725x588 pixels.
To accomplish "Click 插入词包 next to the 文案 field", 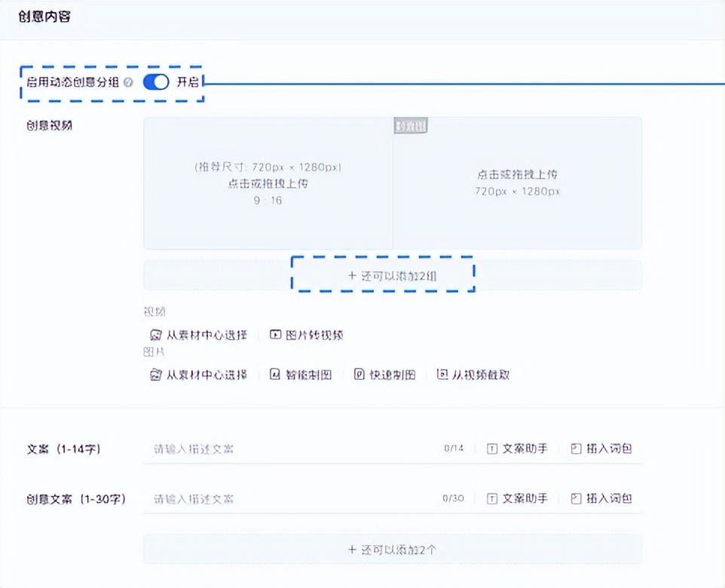I will pyautogui.click(x=601, y=449).
